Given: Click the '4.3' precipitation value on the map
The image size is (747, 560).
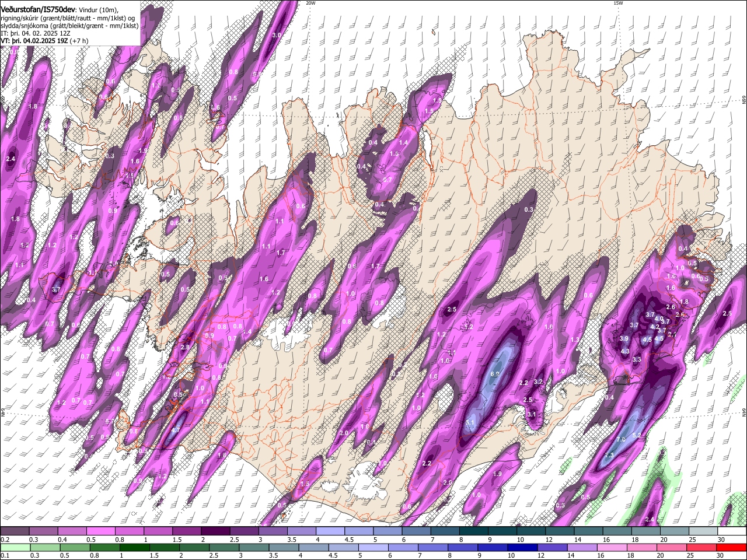Looking at the screenshot, I should coord(625,351).
